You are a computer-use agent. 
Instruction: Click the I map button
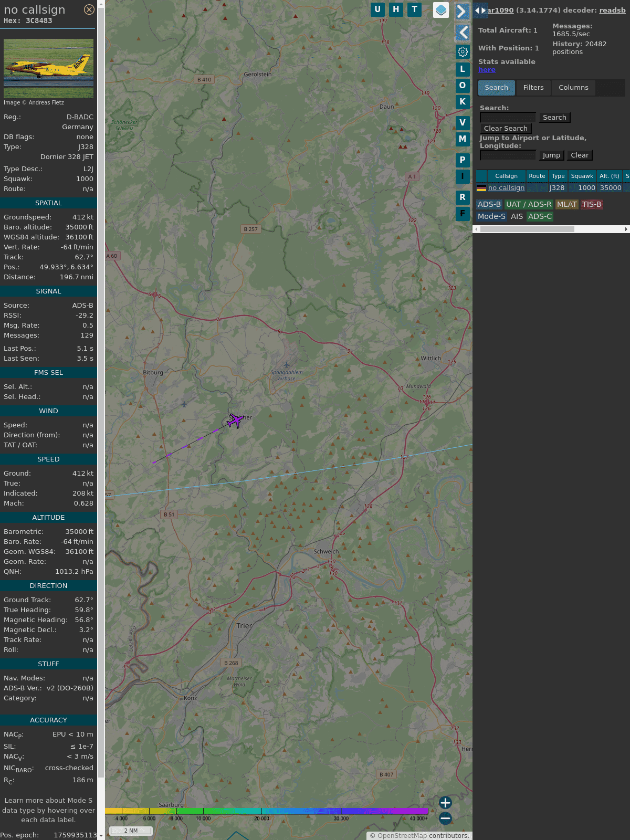point(463,176)
